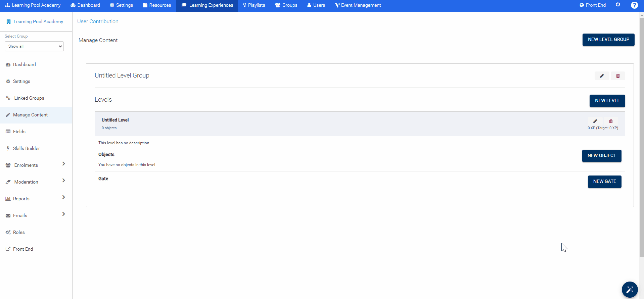Image resolution: width=644 pixels, height=299 pixels.
Task: Edit Untitled Level with its pencil icon
Action: (595, 121)
